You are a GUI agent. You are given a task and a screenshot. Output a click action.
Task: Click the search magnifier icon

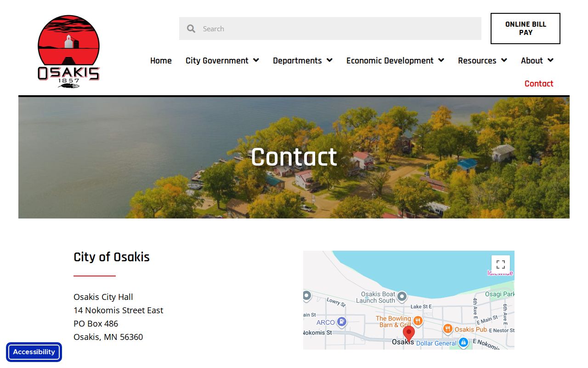click(x=191, y=29)
